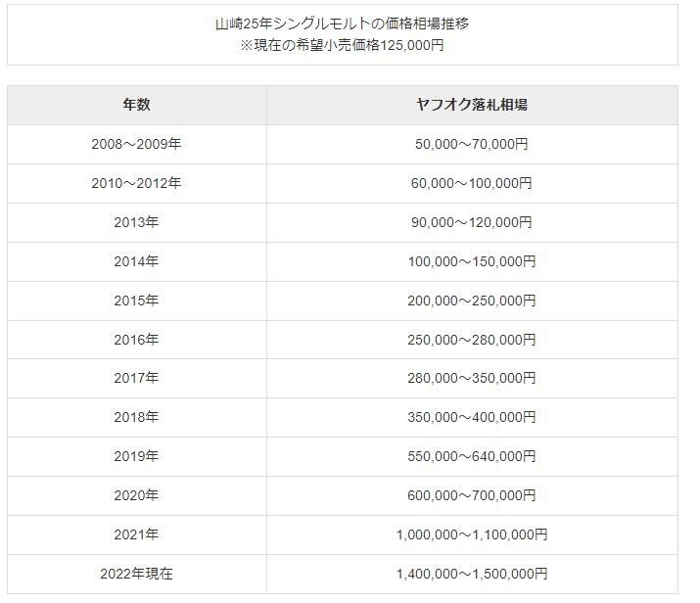This screenshot has height=603, width=700.
Task: Click the 250,000～280,000円 price cell
Action: (x=471, y=340)
